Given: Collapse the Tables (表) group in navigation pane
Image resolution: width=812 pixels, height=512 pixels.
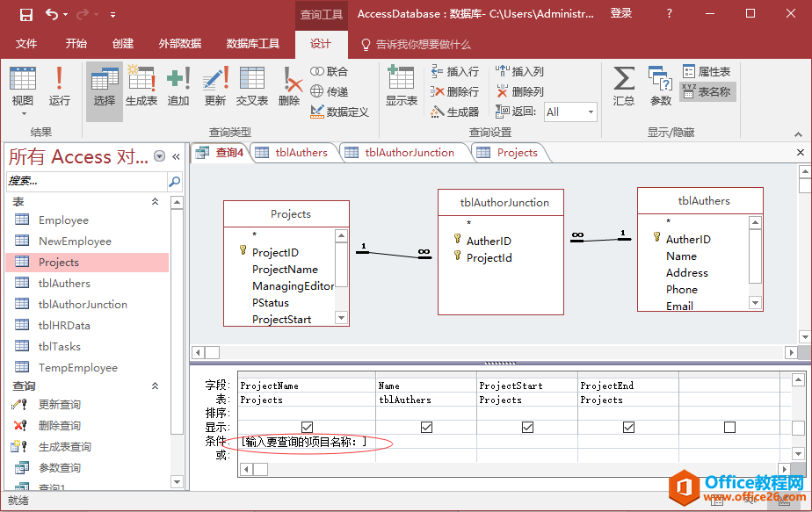Looking at the screenshot, I should pyautogui.click(x=156, y=201).
